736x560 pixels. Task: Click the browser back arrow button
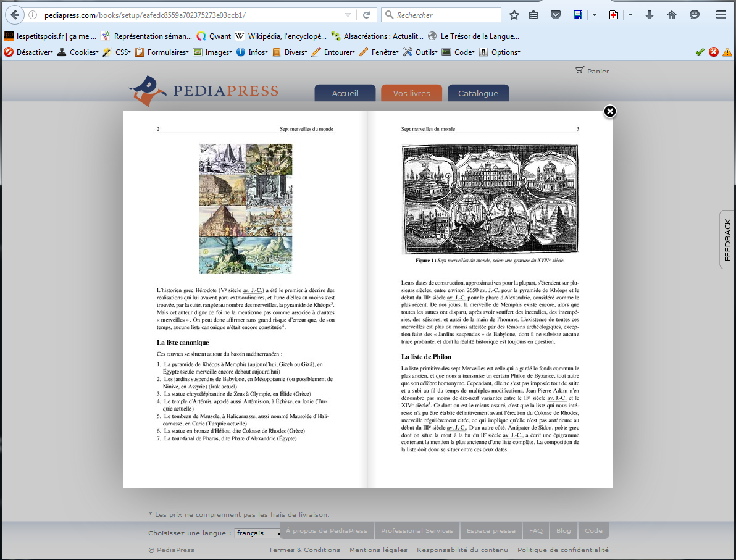[14, 15]
